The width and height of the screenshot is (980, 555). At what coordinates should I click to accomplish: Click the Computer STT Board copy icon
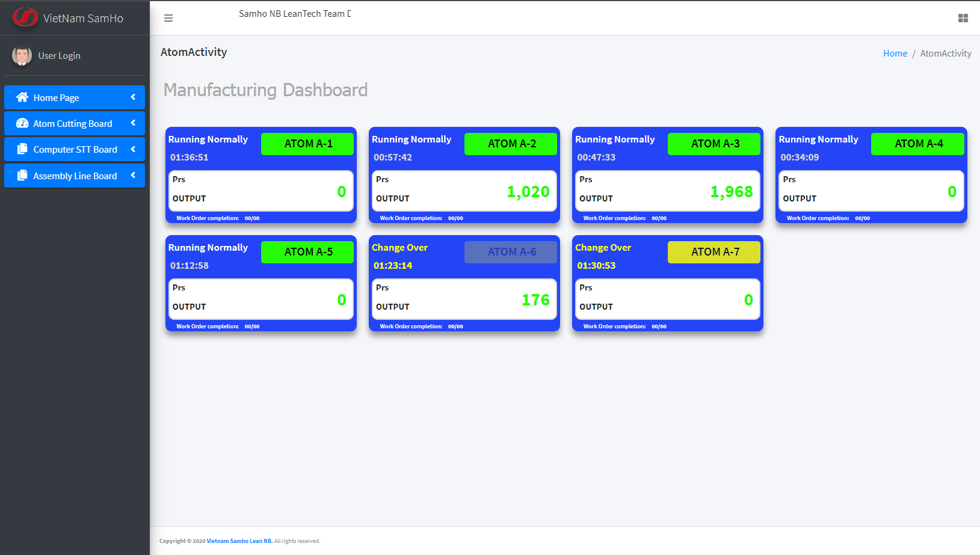point(22,149)
